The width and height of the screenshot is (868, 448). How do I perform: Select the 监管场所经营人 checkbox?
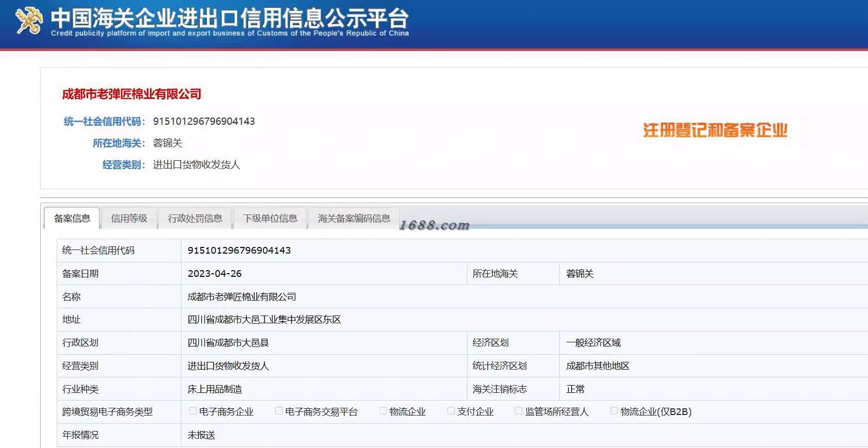pos(519,411)
